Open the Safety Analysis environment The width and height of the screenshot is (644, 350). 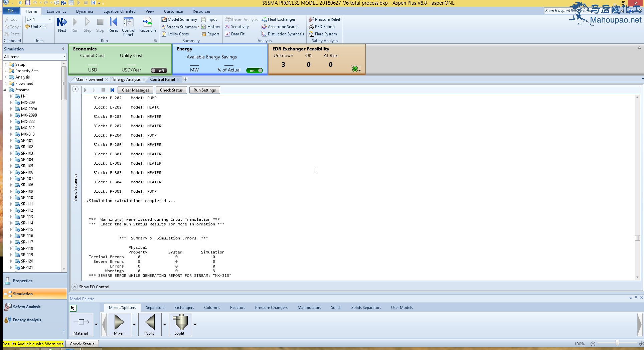pos(35,307)
